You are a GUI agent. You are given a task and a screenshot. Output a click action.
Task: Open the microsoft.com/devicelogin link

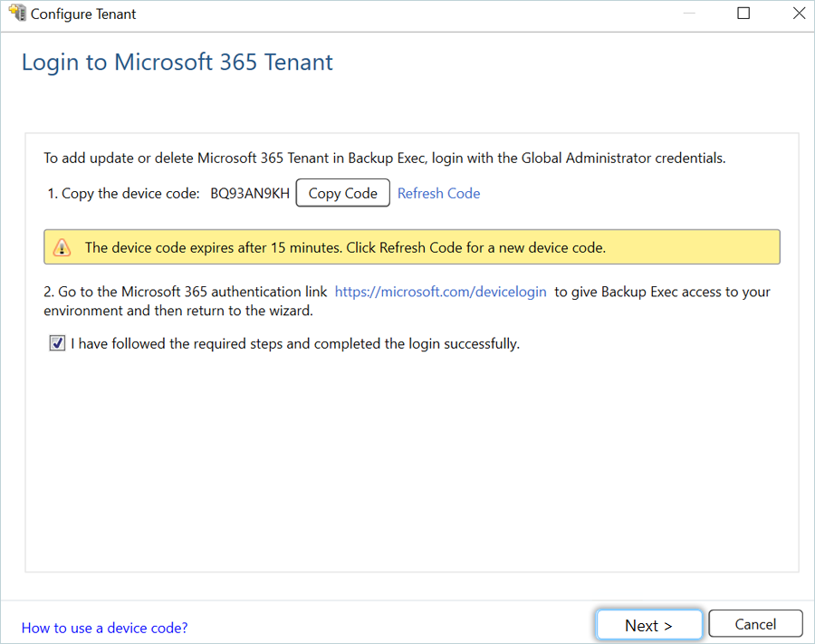pos(440,292)
